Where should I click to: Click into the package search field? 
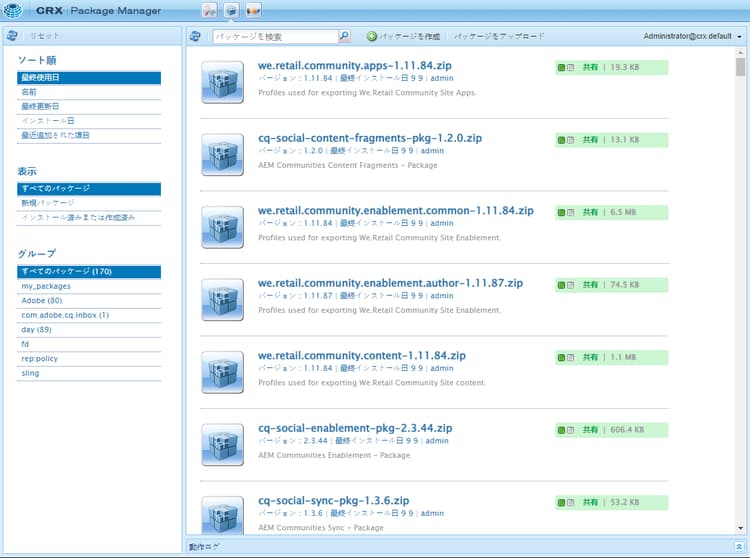[276, 36]
